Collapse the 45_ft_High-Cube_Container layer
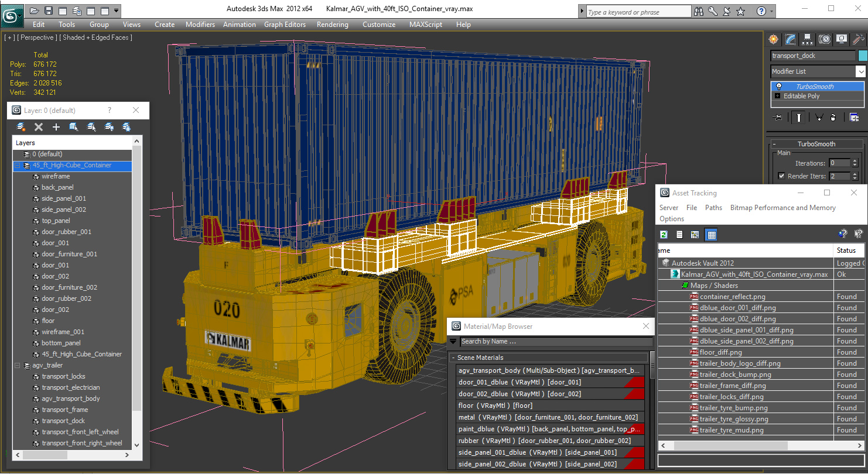 18,166
